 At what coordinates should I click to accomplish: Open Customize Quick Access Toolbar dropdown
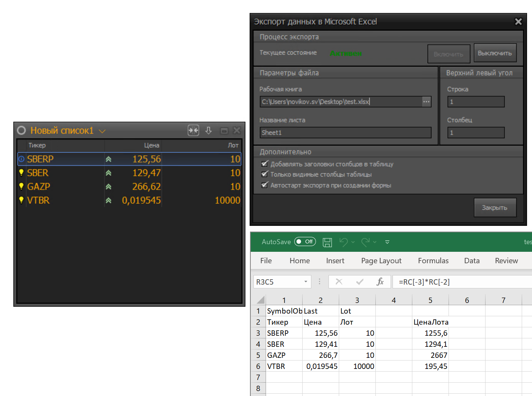tap(387, 242)
